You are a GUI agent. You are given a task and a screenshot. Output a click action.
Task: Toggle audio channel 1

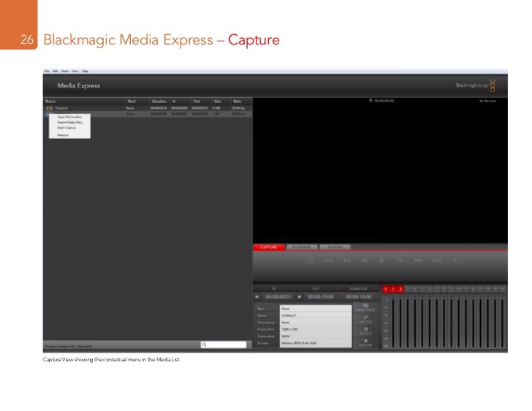[393, 289]
